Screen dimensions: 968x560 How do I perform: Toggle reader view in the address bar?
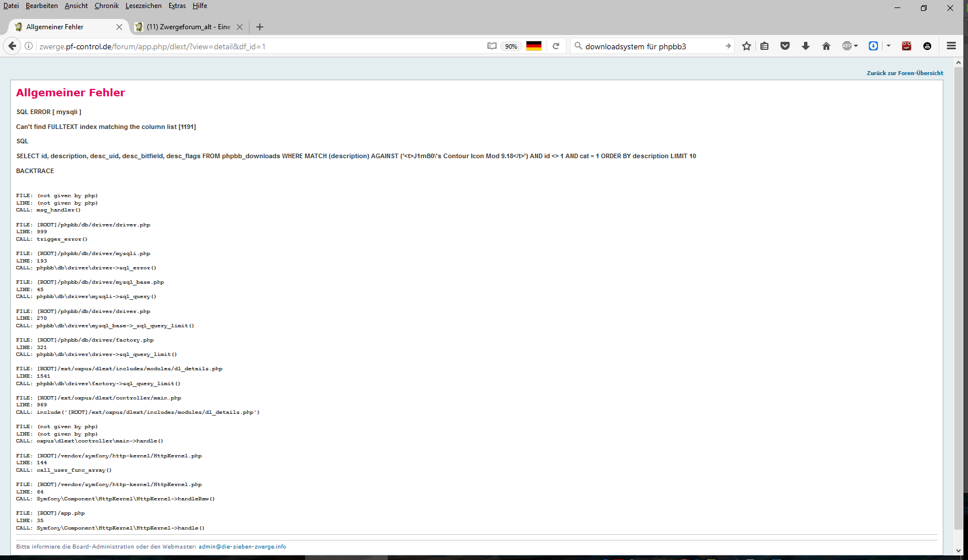coord(491,46)
